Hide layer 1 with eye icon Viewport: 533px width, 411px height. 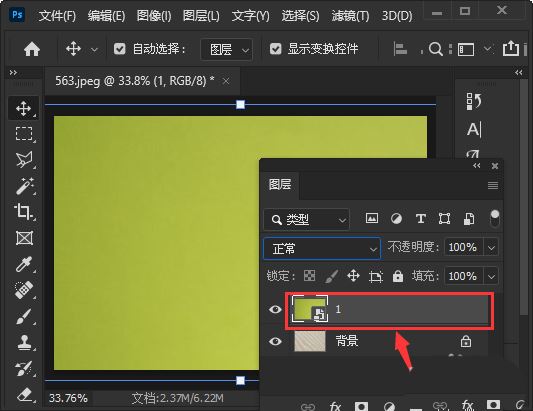[275, 309]
